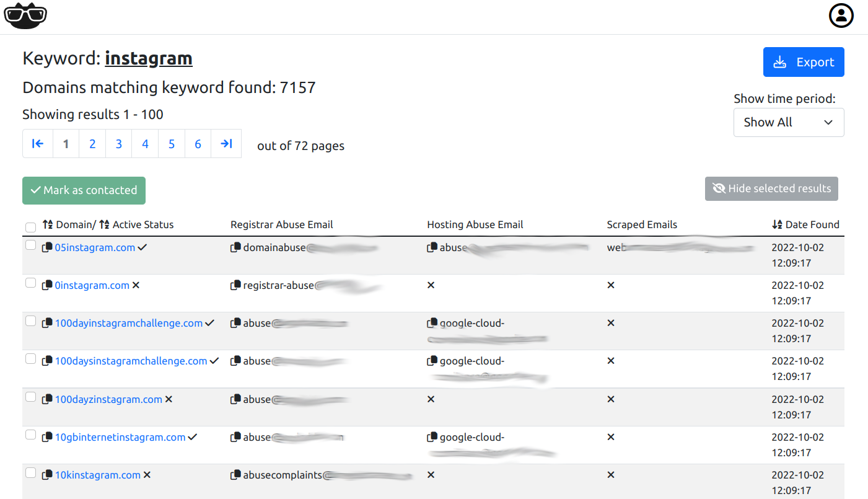This screenshot has height=499, width=868.
Task: Open the 10kinstagram.com link
Action: pyautogui.click(x=98, y=475)
